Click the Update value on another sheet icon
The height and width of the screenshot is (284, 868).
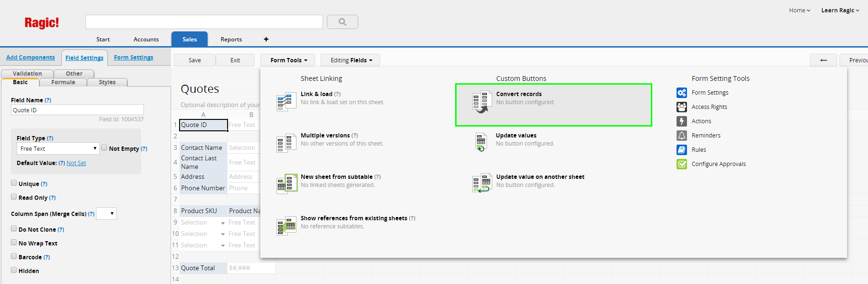click(x=482, y=183)
